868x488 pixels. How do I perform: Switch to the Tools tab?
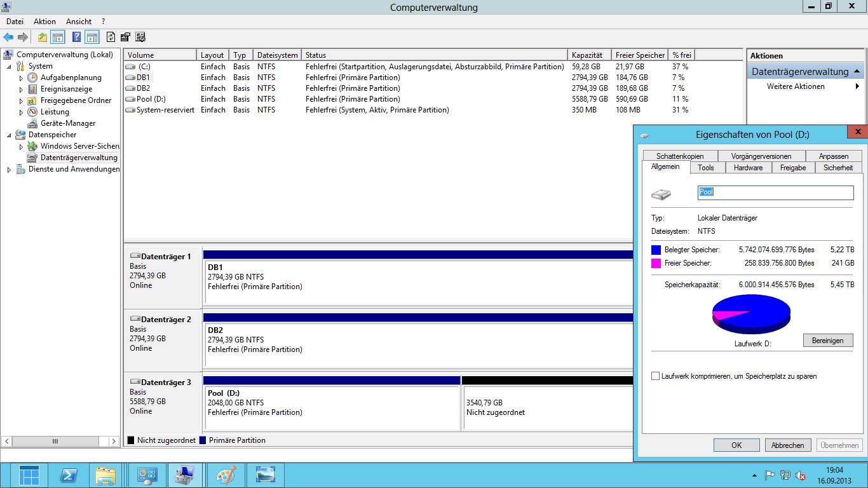pos(706,168)
